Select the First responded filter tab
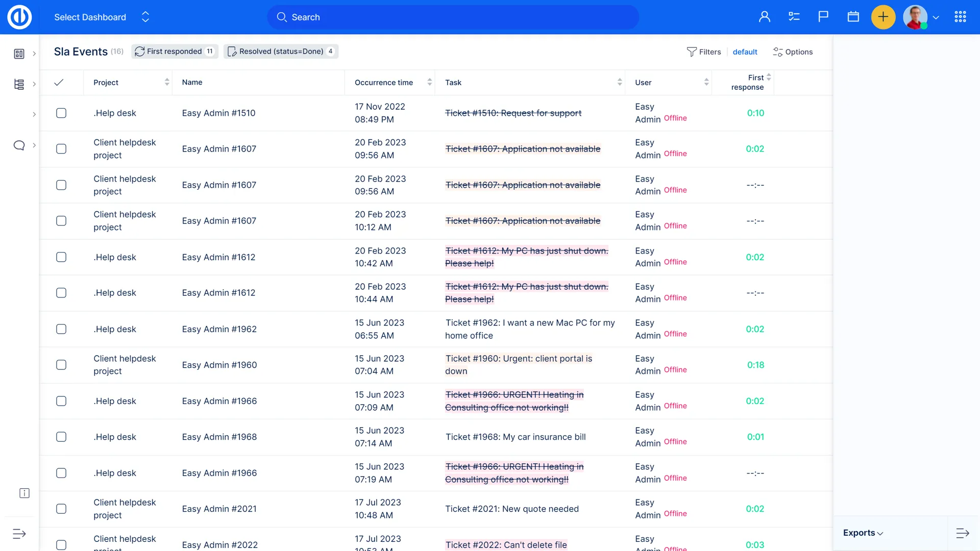The image size is (980, 551). [x=175, y=52]
